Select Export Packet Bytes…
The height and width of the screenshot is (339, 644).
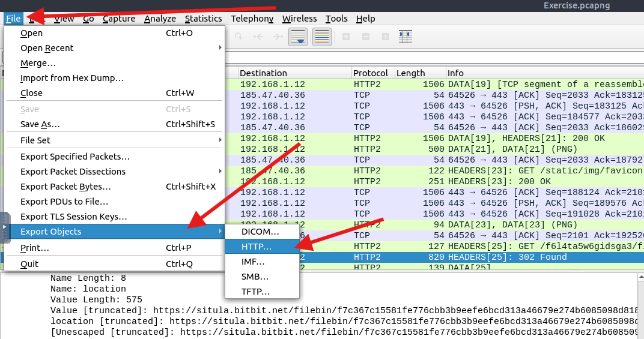(115, 187)
